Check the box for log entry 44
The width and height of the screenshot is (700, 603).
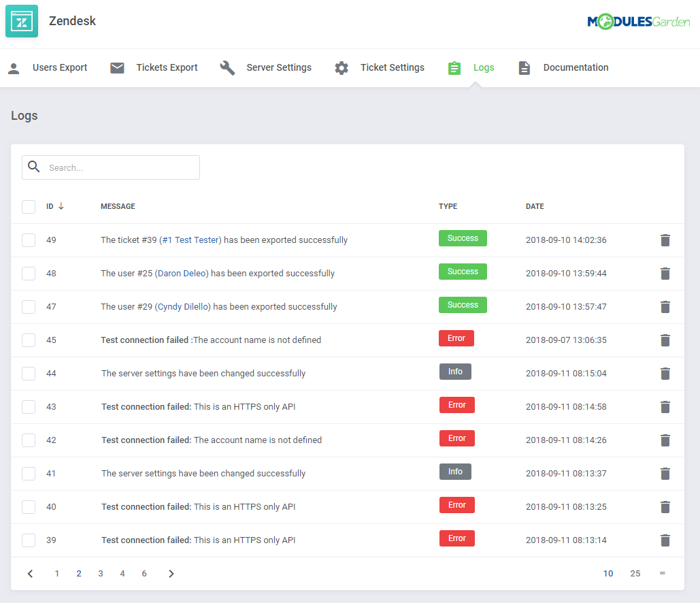[29, 374]
